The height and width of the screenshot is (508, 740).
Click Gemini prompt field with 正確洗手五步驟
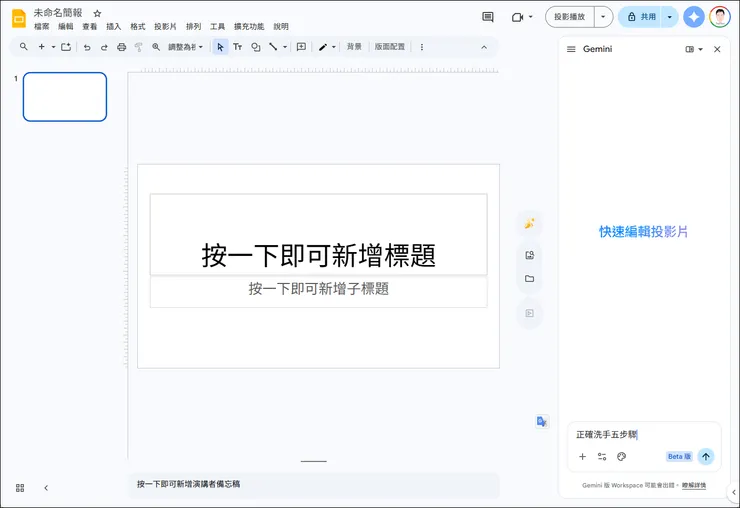[x=644, y=434]
